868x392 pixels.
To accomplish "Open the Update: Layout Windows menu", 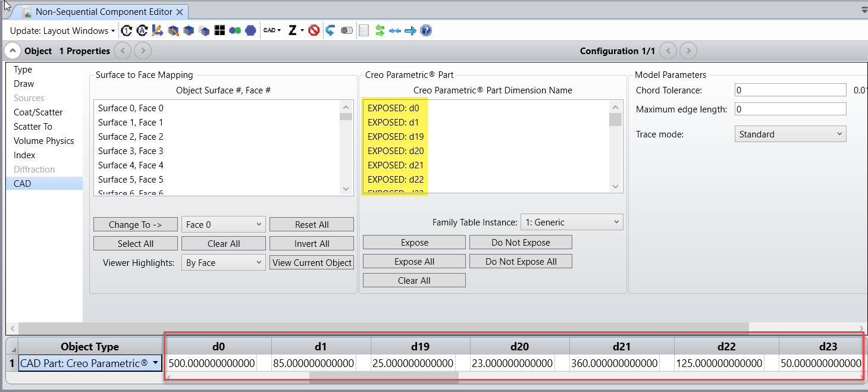I will tap(62, 30).
